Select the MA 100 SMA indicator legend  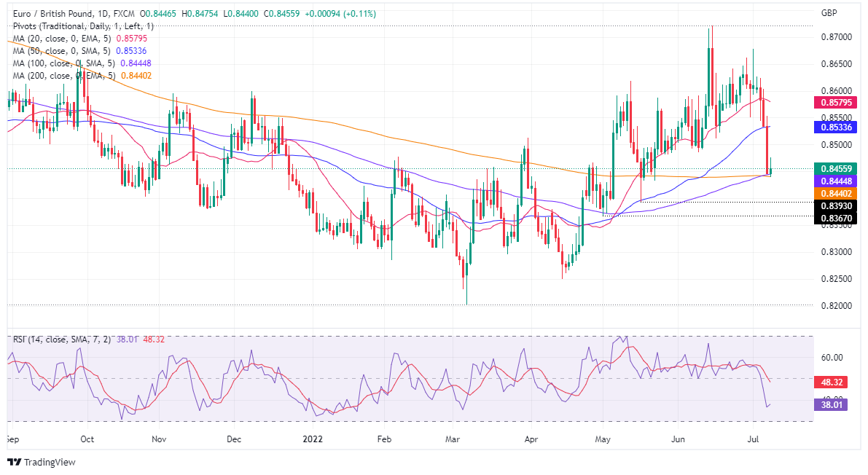pos(82,63)
